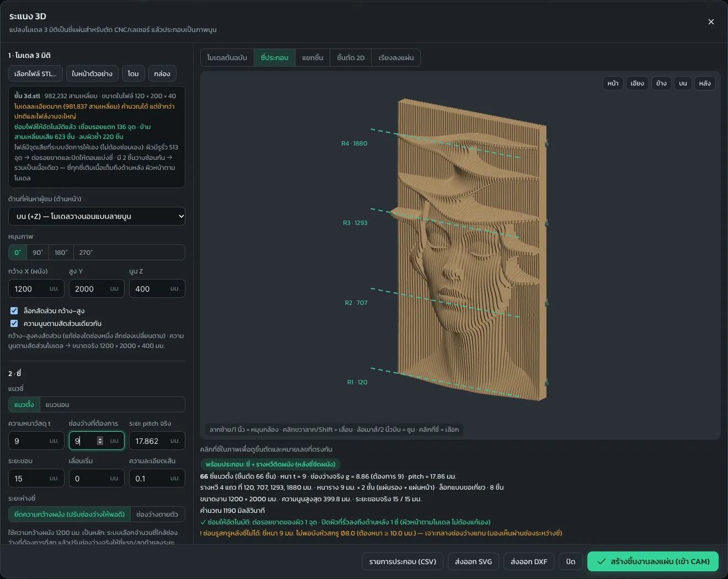Screen dimensions: 728x579
Task: Switch to the ชิ้ประกอบ tab
Action: click(275, 58)
